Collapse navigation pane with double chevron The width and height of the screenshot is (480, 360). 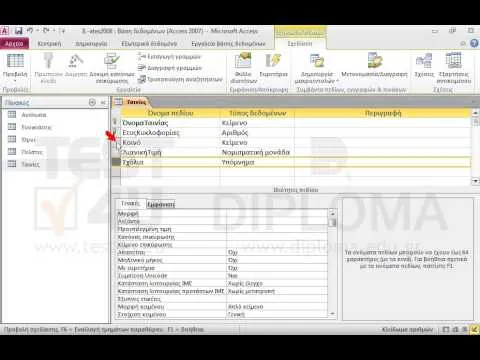coord(103,102)
